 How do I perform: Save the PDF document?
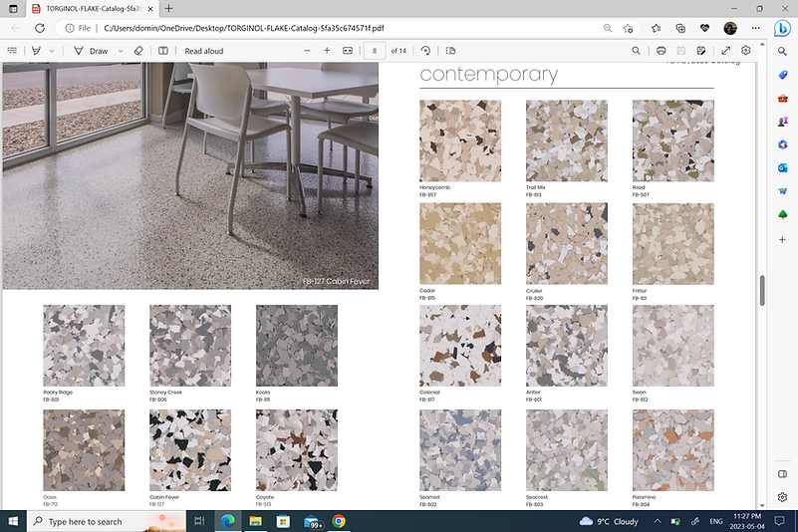tap(681, 51)
